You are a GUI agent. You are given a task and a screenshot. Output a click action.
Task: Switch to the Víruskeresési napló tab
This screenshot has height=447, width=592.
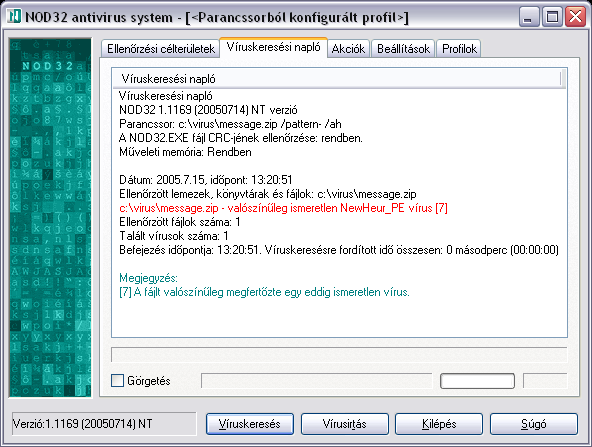[273, 47]
